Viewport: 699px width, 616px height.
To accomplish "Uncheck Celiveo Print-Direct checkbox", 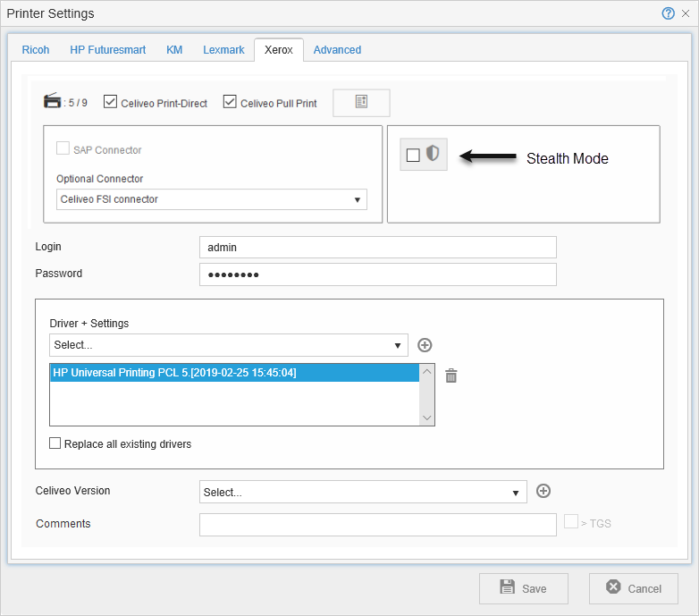I will tap(111, 102).
